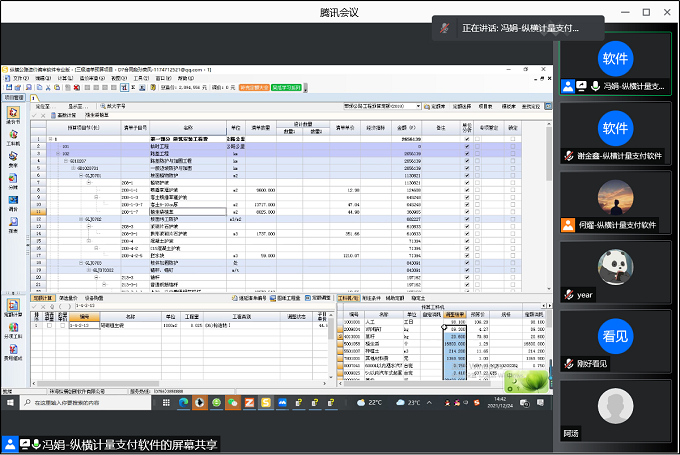Open the 费率 sidebar icon
Screen dimensions: 680x455
pos(13,159)
